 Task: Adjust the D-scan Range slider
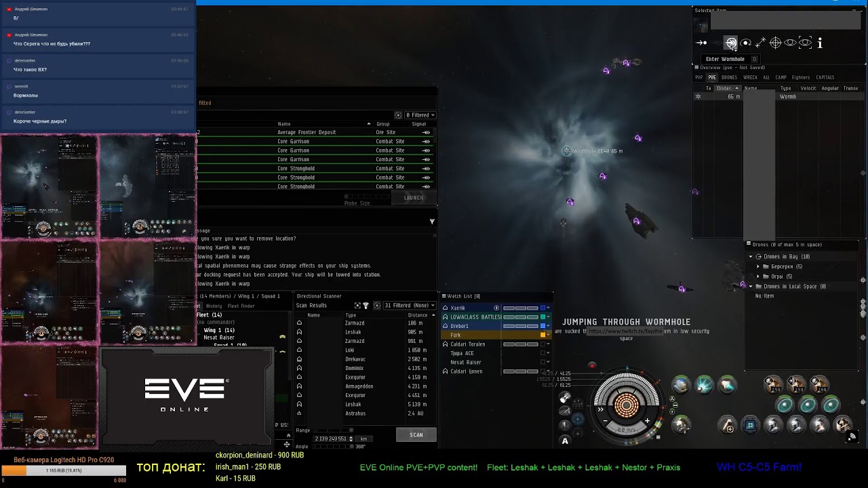click(332, 430)
